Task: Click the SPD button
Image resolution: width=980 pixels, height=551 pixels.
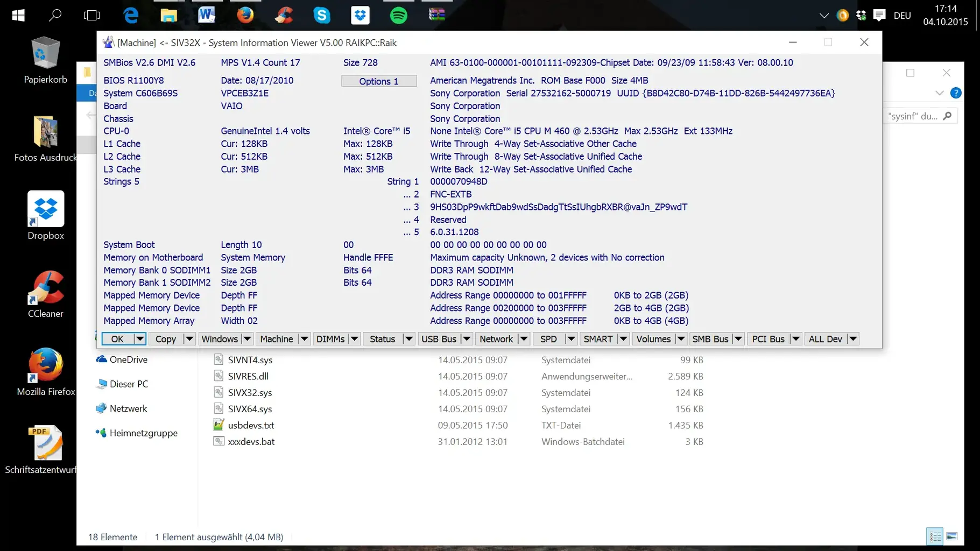Action: pyautogui.click(x=549, y=339)
